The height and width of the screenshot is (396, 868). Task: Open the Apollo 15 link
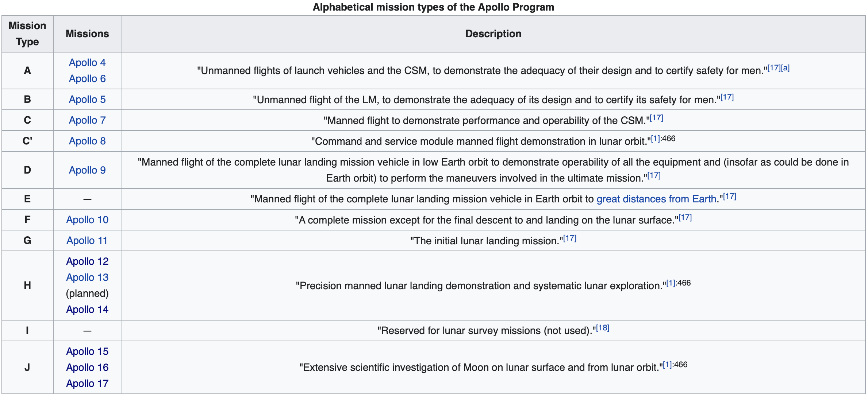tap(87, 352)
